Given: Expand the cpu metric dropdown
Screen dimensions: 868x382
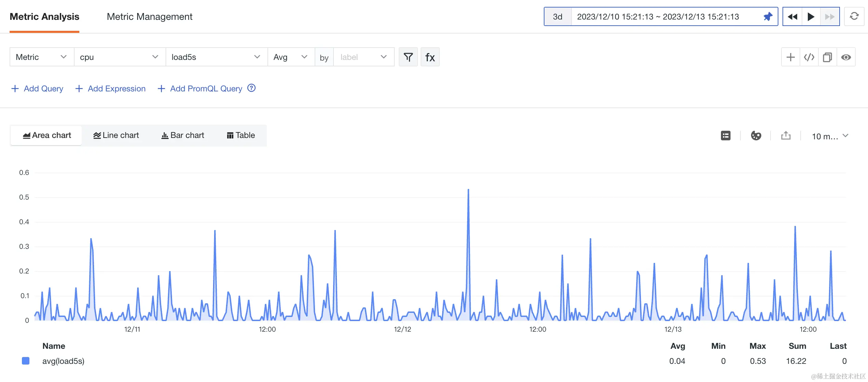Looking at the screenshot, I should 119,57.
